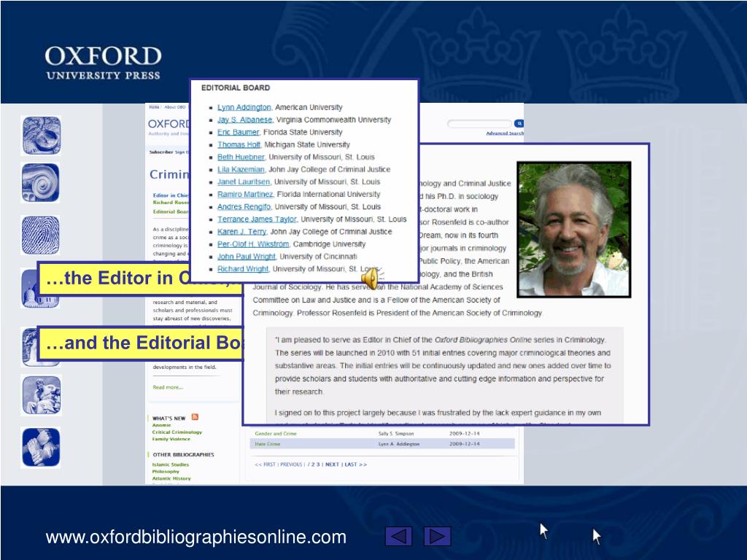The width and height of the screenshot is (747, 560).
Task: Click the Thomas Holt link
Action: [239, 144]
